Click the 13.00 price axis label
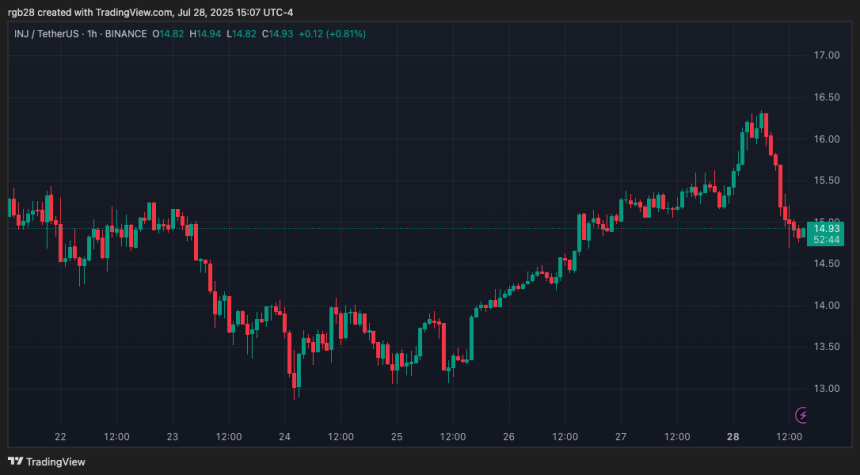This screenshot has height=475, width=860. click(827, 388)
